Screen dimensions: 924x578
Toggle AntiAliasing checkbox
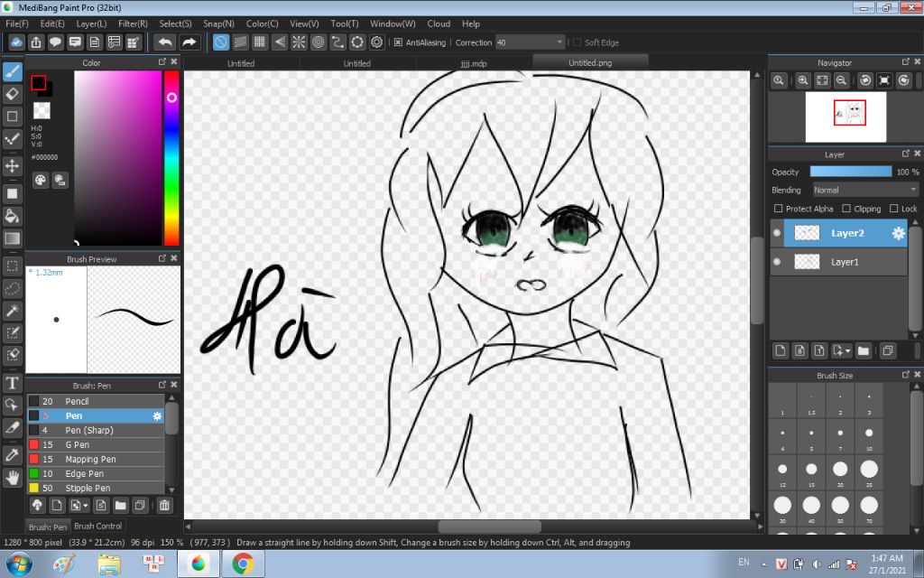398,42
